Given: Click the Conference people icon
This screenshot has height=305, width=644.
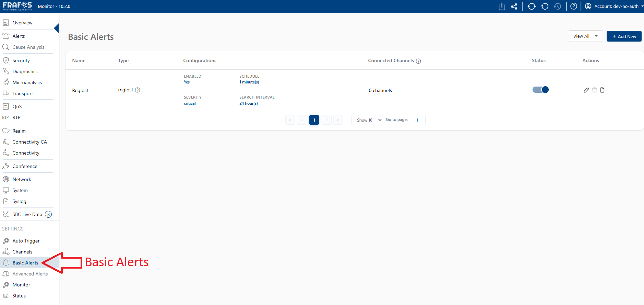Looking at the screenshot, I should pos(6,166).
